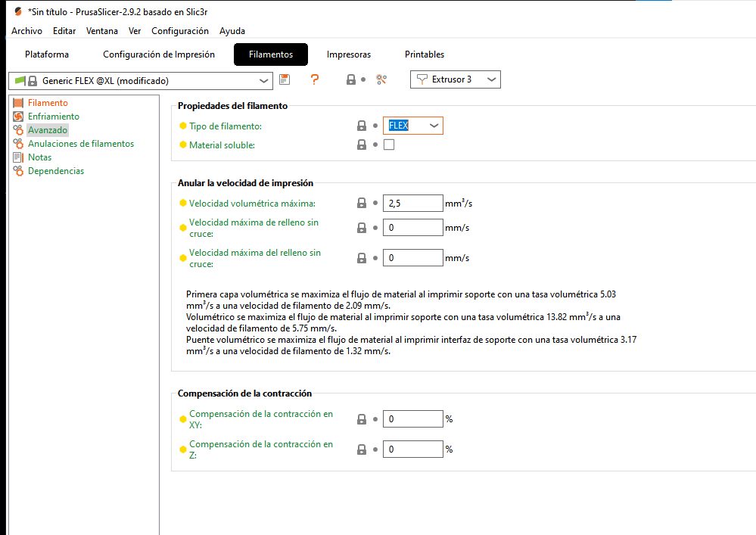Image resolution: width=756 pixels, height=535 pixels.
Task: Click the Velocidad volumétrica máxima label link
Action: click(252, 204)
